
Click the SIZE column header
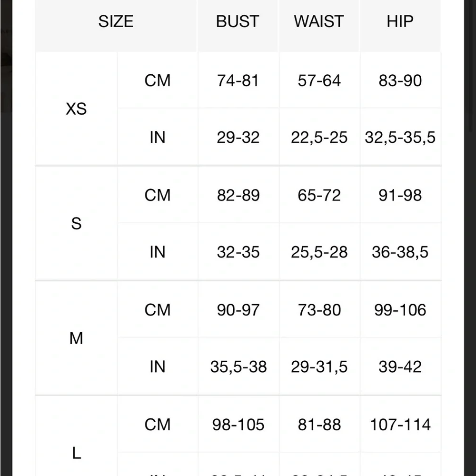tap(116, 21)
